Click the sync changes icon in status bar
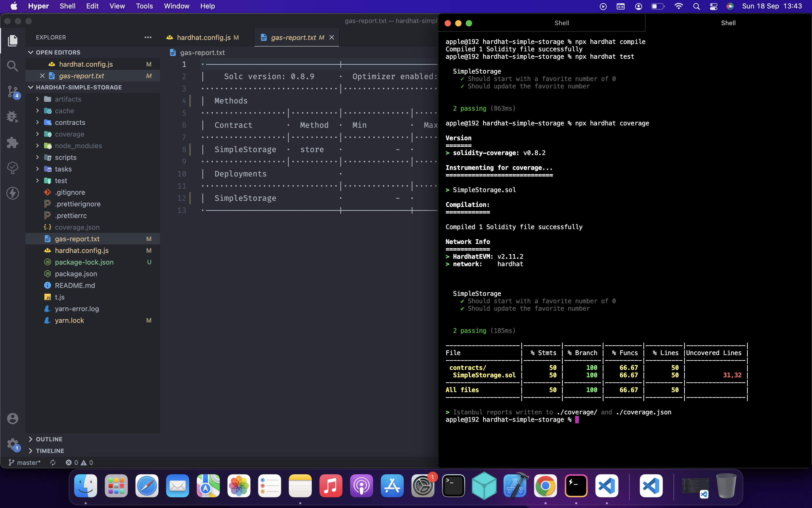812x508 pixels. pyautogui.click(x=53, y=463)
